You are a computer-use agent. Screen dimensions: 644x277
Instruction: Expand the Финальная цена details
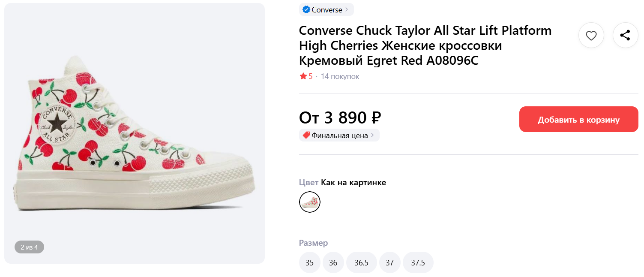(x=372, y=135)
